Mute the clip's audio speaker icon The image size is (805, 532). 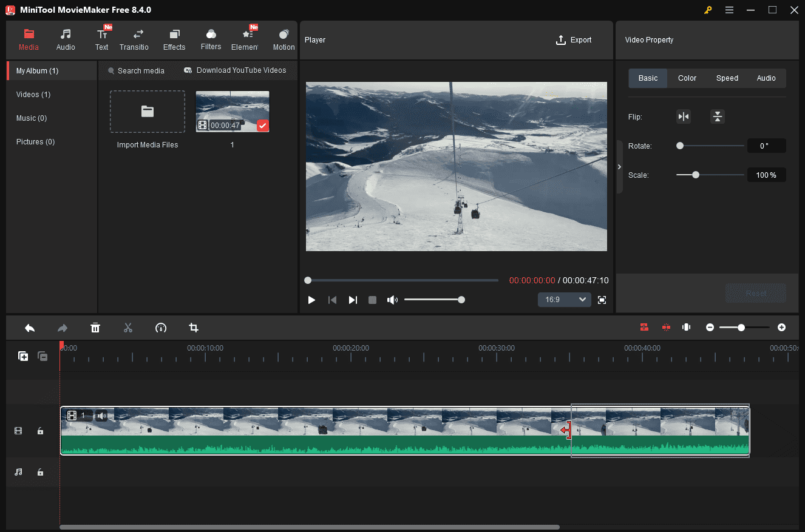101,416
